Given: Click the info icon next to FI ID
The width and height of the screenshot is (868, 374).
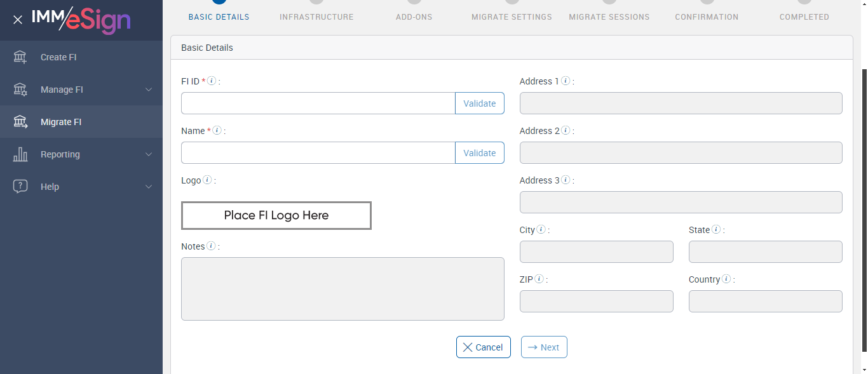Looking at the screenshot, I should click(x=212, y=81).
